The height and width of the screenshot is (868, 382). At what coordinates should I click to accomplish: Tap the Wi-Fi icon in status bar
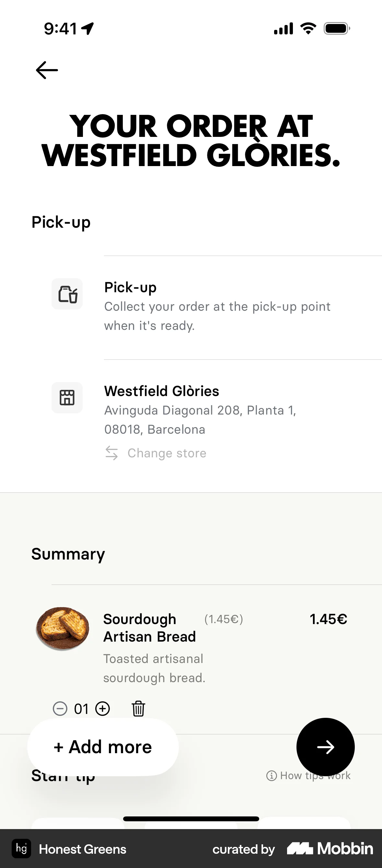point(308,28)
